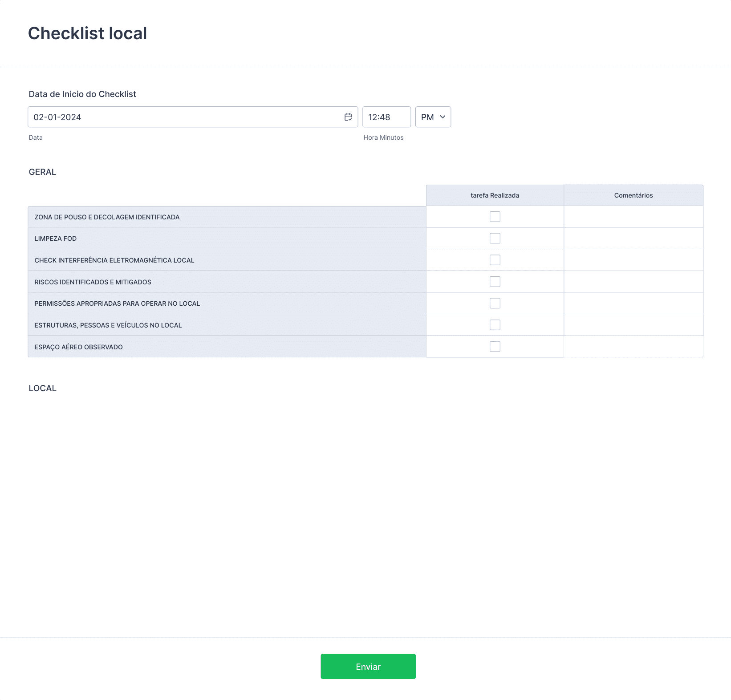
Task: Click comment cell for ZONA DE POUSO row
Action: click(633, 217)
